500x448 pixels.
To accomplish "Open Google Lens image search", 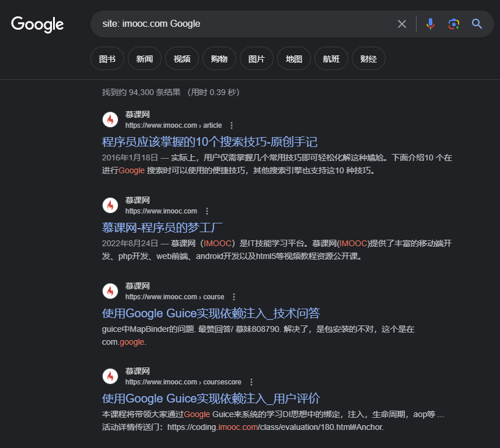I will tap(453, 24).
